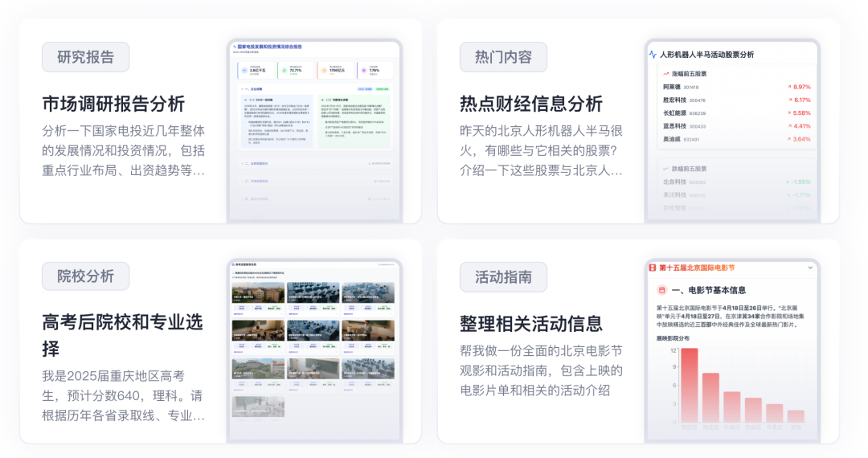
Task: Click the falling trend icon beside 跌幅前五股票
Action: 666,169
